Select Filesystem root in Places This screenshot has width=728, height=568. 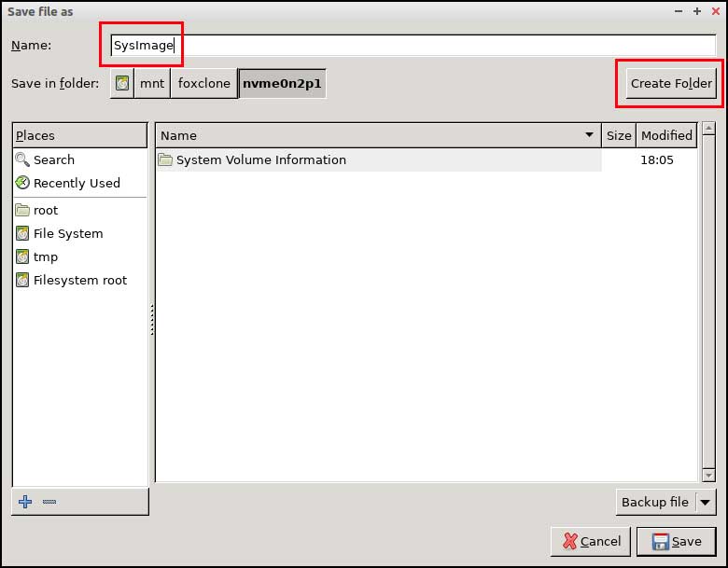(80, 281)
